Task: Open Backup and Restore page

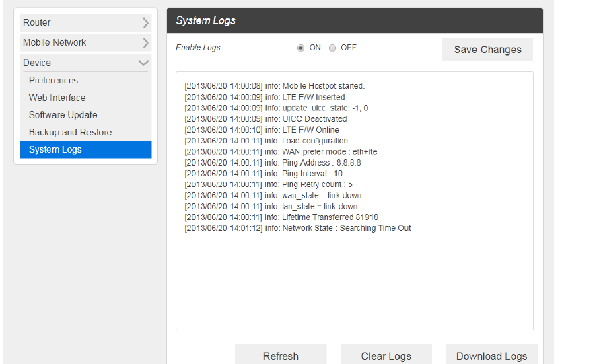Action: coord(70,132)
